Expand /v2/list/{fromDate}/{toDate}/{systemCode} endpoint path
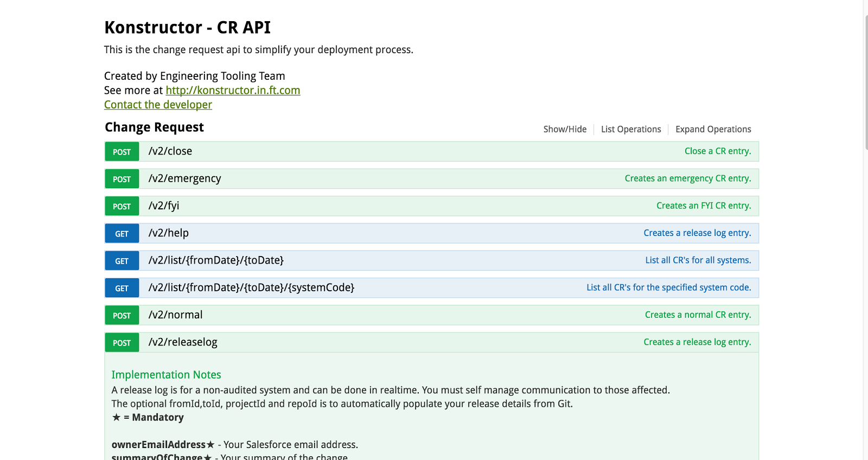The width and height of the screenshot is (868, 460). tap(252, 287)
